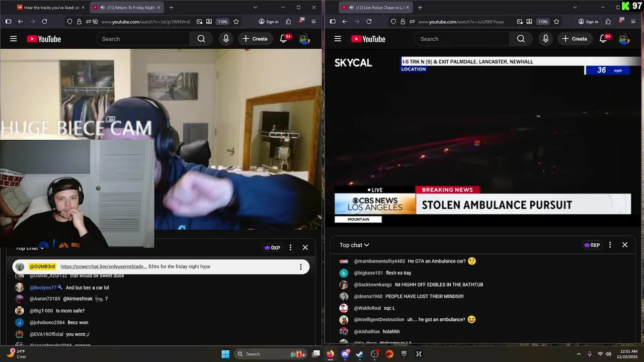Open a new tab in the right browser
The height and width of the screenshot is (362, 644).
(x=420, y=8)
